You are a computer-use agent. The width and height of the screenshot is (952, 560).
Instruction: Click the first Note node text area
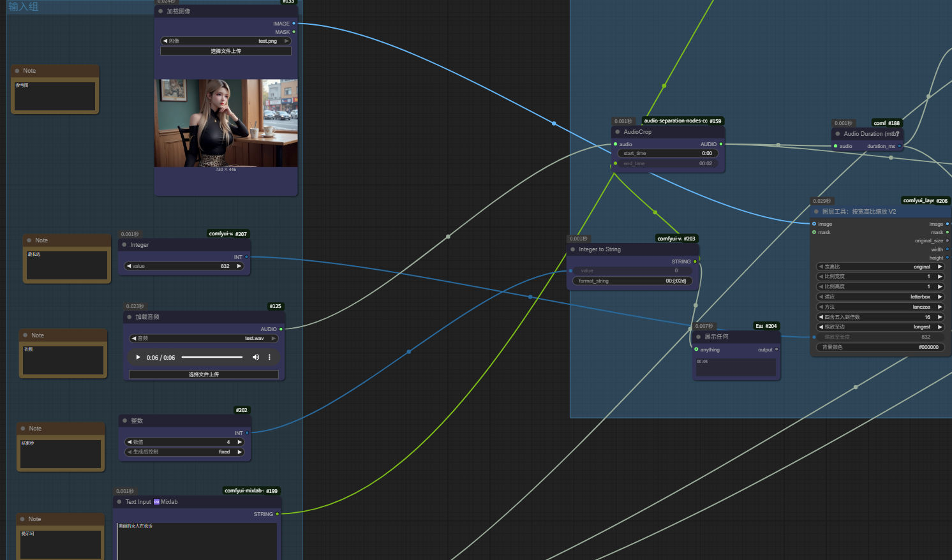tap(55, 96)
